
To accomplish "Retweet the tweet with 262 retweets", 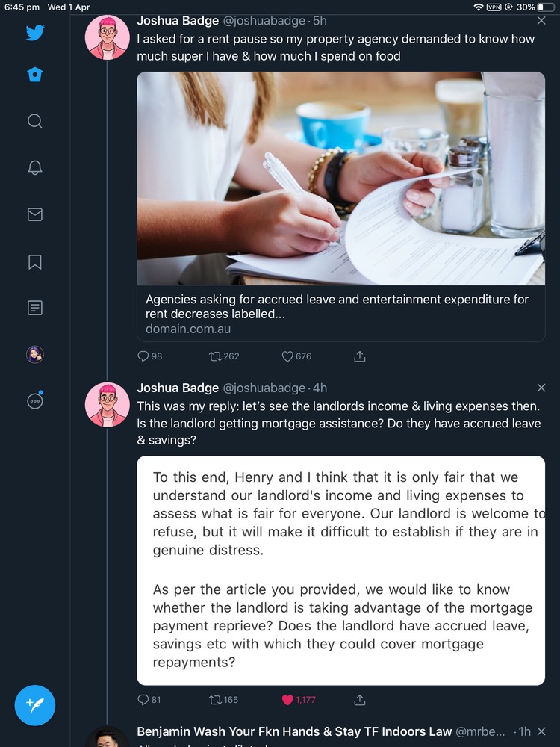I will (x=216, y=356).
